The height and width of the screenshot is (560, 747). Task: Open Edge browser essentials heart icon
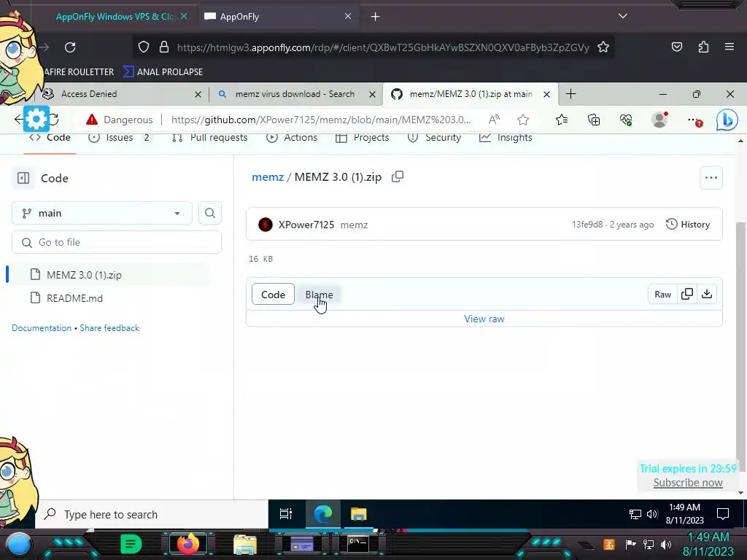625,120
